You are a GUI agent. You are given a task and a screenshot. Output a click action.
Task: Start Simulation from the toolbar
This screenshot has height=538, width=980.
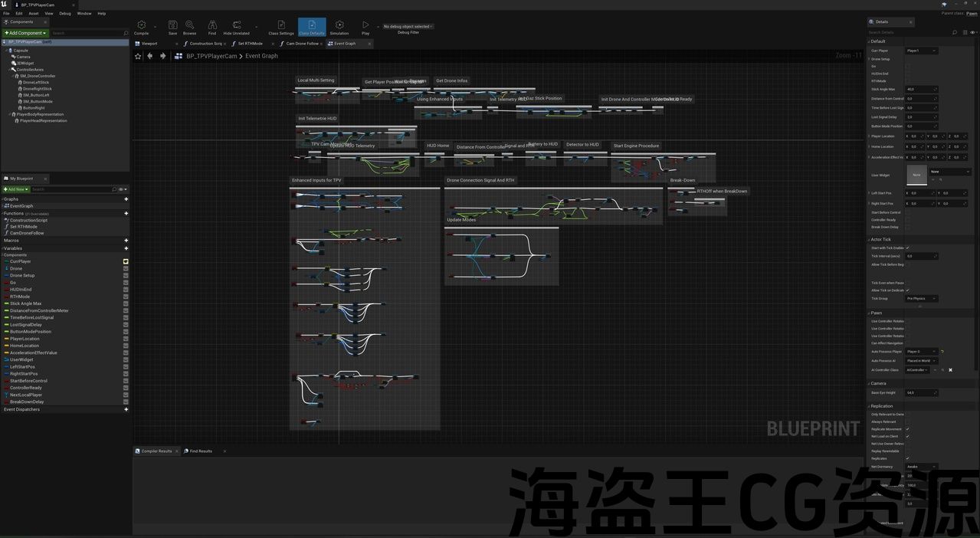339,26
